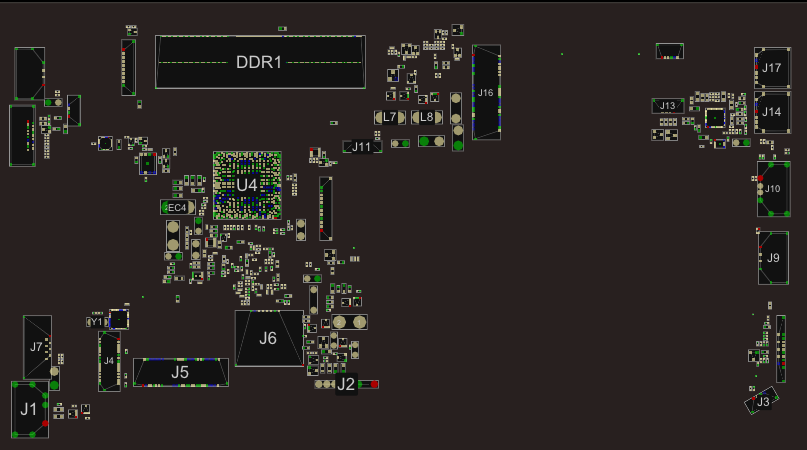Select the J14 connector
The height and width of the screenshot is (450, 807).
pyautogui.click(x=771, y=112)
